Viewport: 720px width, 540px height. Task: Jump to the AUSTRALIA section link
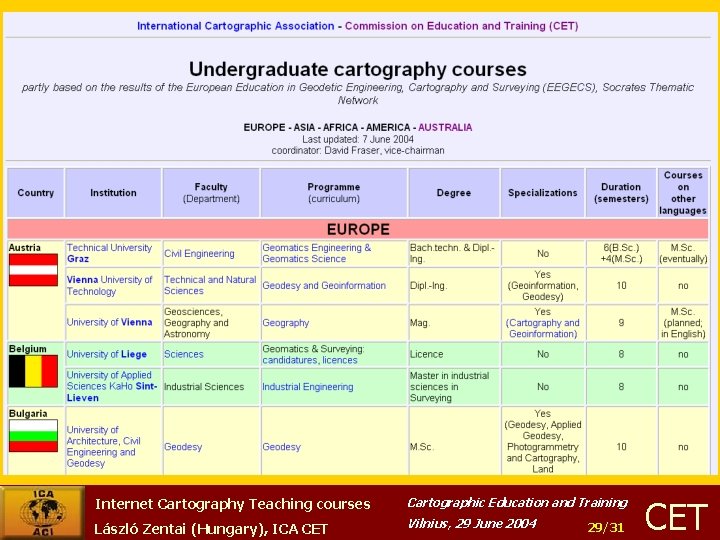point(445,127)
